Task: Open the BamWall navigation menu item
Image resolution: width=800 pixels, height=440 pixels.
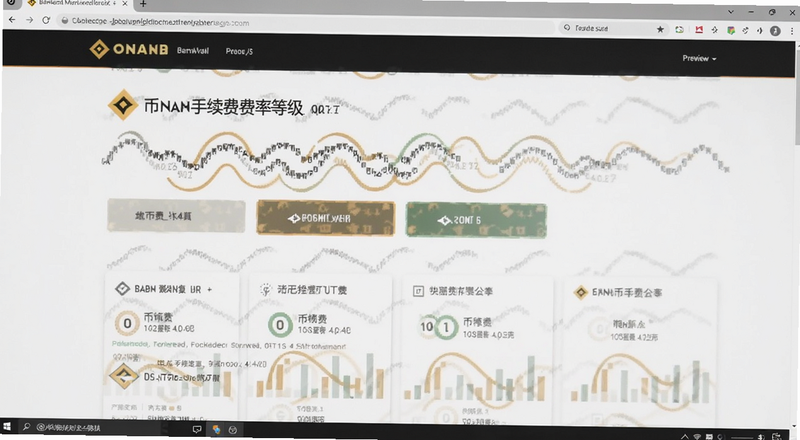Action: click(193, 51)
